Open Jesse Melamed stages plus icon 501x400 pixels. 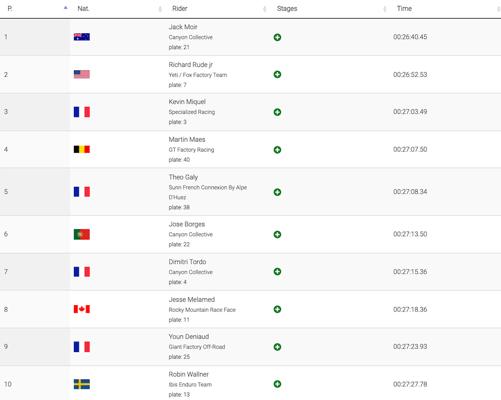click(x=277, y=309)
